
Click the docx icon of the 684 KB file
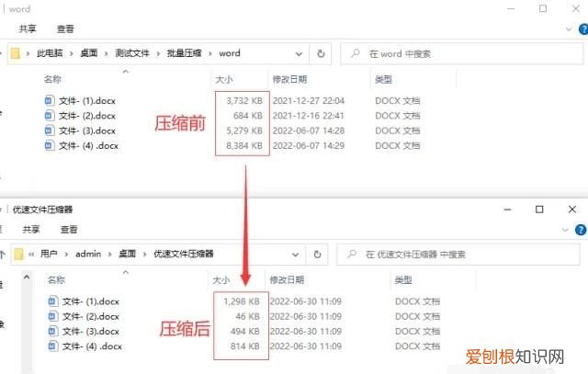click(x=49, y=115)
